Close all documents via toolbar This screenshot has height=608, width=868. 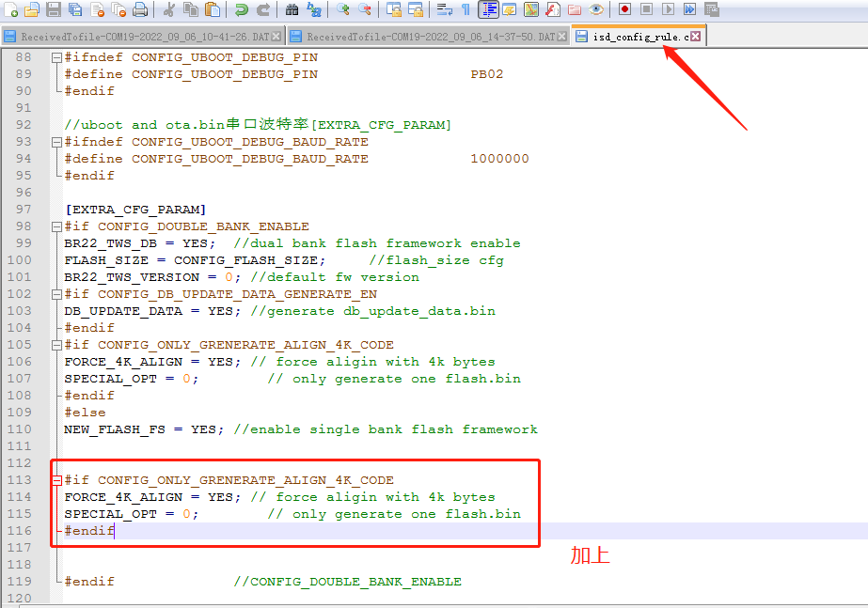tap(119, 8)
